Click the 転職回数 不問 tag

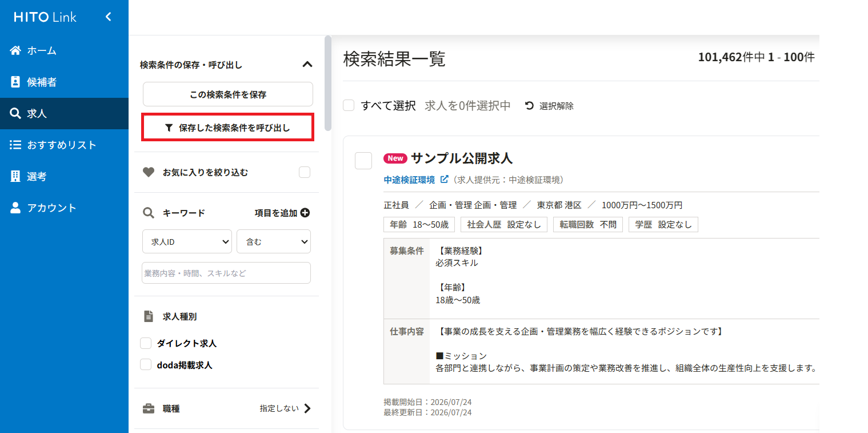[x=589, y=224]
